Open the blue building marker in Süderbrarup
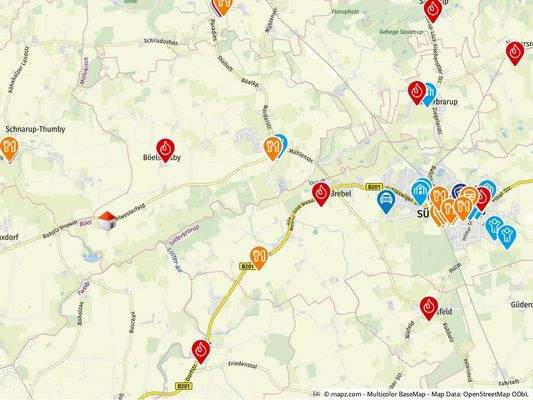 420,193
